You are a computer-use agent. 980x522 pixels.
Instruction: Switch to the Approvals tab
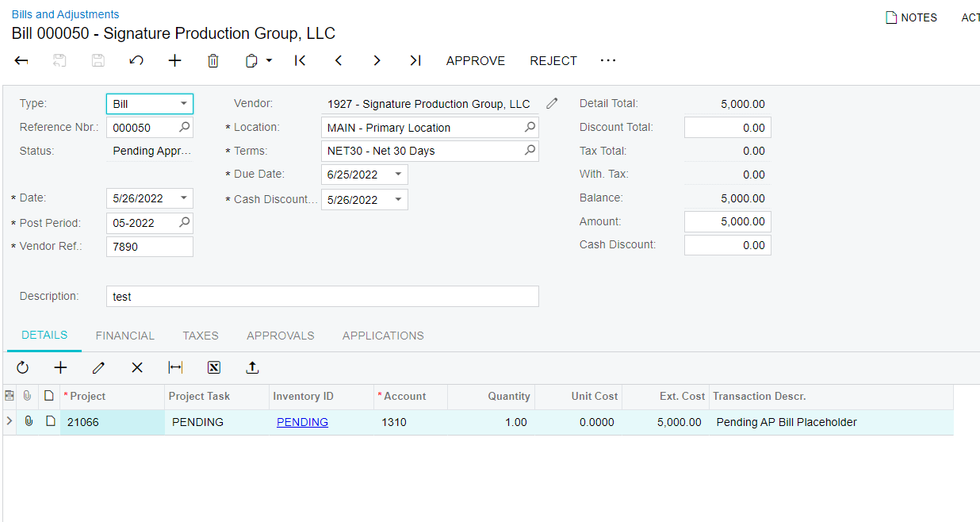(x=281, y=336)
